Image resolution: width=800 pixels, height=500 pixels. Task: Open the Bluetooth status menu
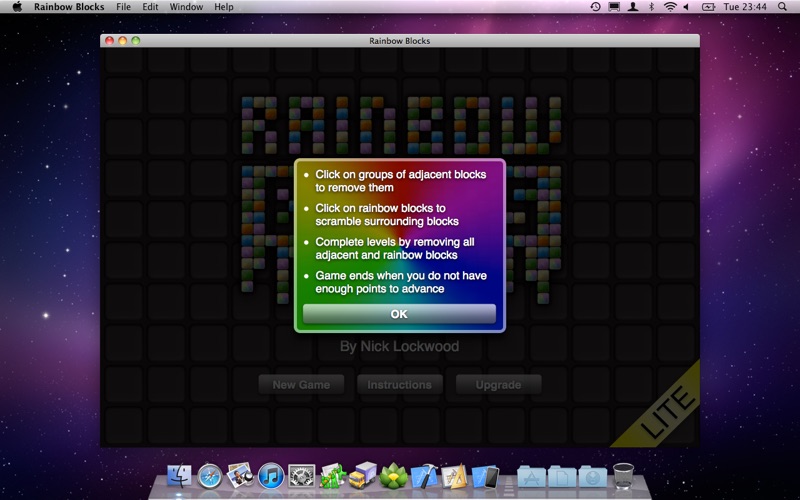651,7
